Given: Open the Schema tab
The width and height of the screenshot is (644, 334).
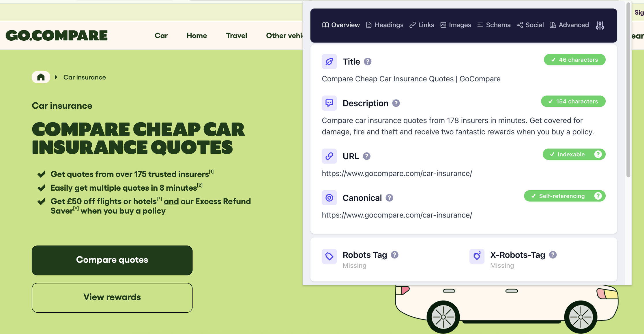Looking at the screenshot, I should [494, 25].
